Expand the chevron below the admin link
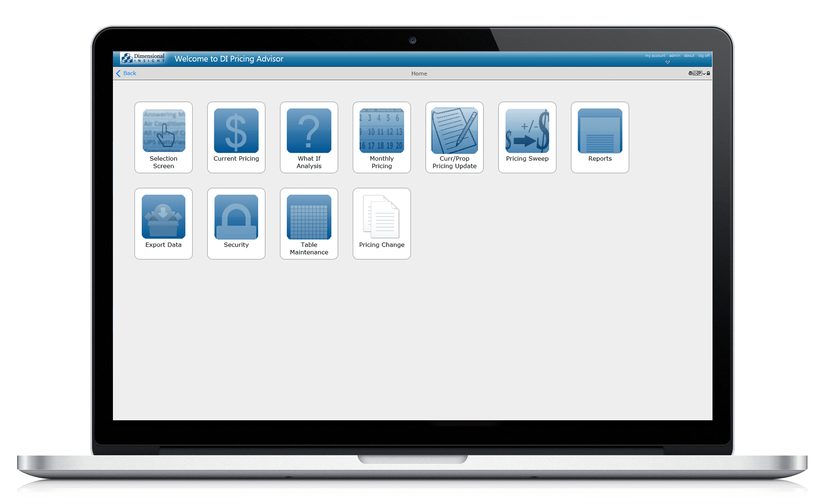This screenshot has height=504, width=825. [x=667, y=62]
